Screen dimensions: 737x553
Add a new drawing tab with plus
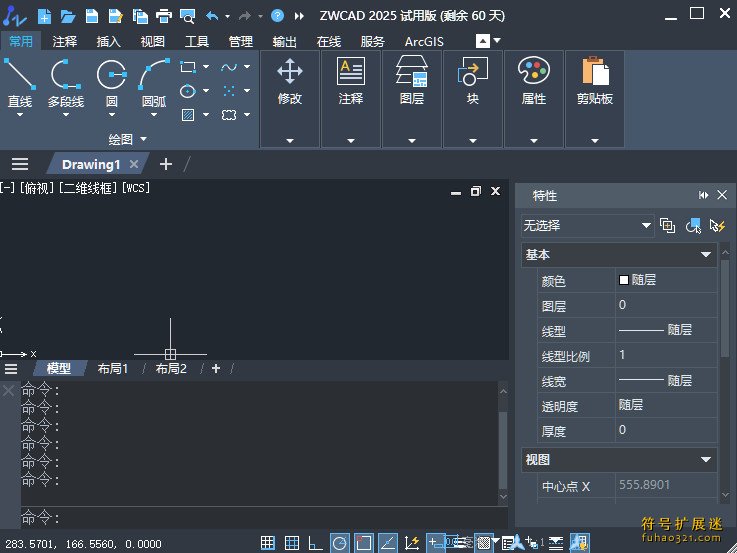coord(166,164)
